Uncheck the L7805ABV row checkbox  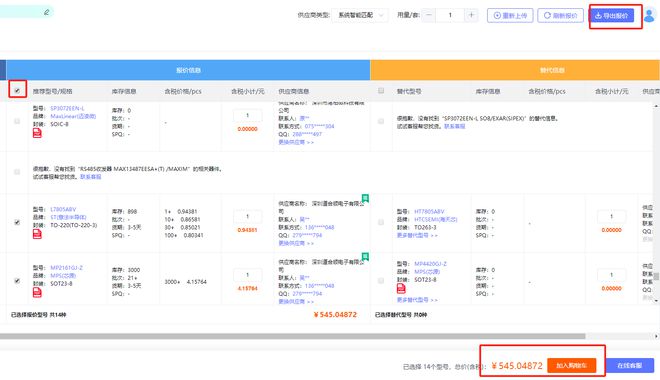coord(17,222)
